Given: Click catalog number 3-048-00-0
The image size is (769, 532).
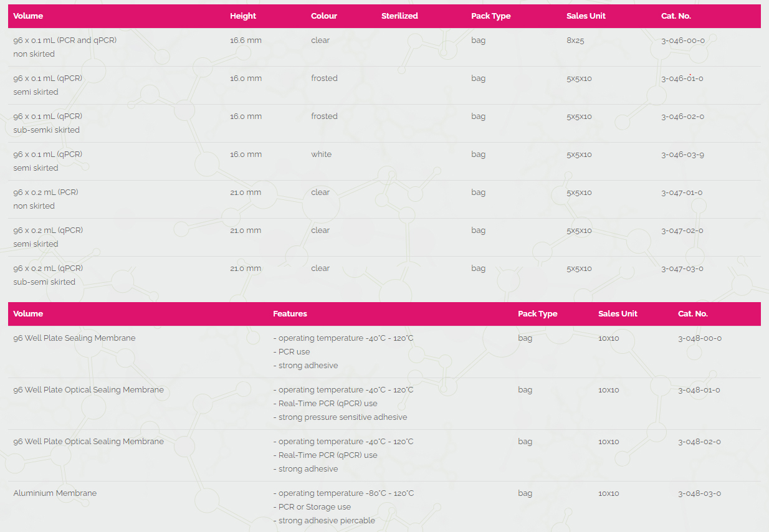Looking at the screenshot, I should pyautogui.click(x=699, y=338).
